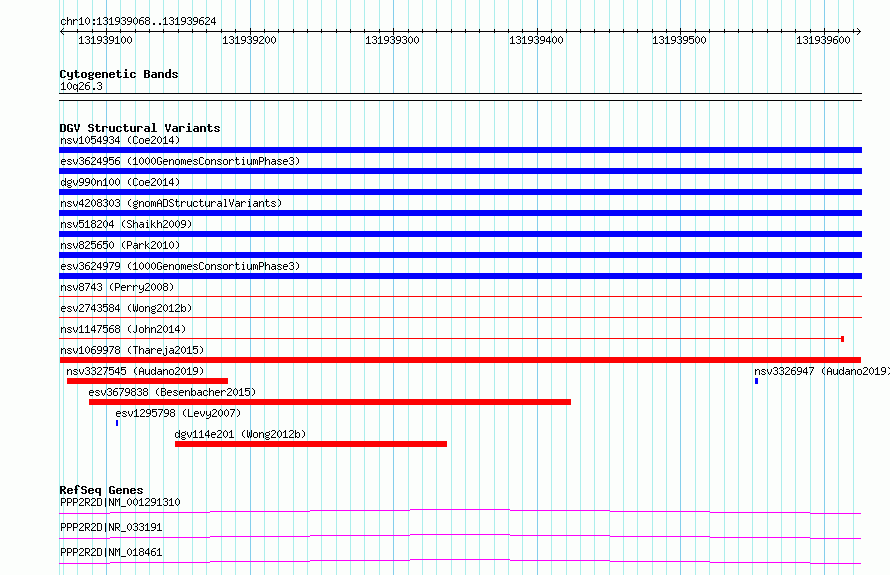Click ruler position 131939400
890x575 pixels.
pyautogui.click(x=536, y=40)
